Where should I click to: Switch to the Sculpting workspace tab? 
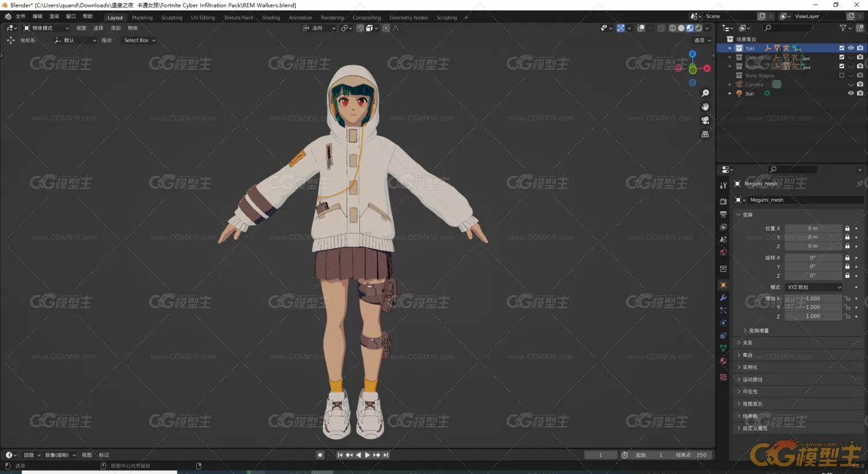click(x=172, y=17)
